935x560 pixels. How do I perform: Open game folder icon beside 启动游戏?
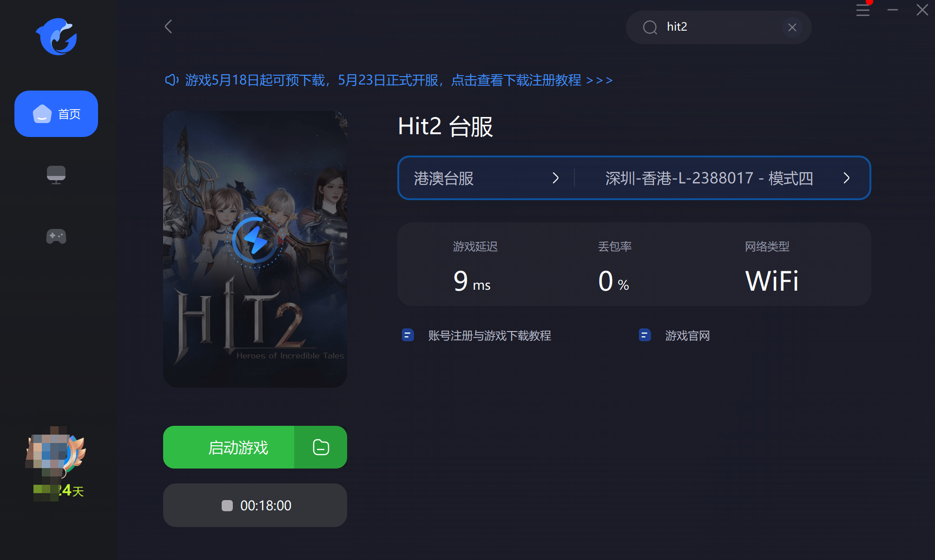tap(321, 447)
